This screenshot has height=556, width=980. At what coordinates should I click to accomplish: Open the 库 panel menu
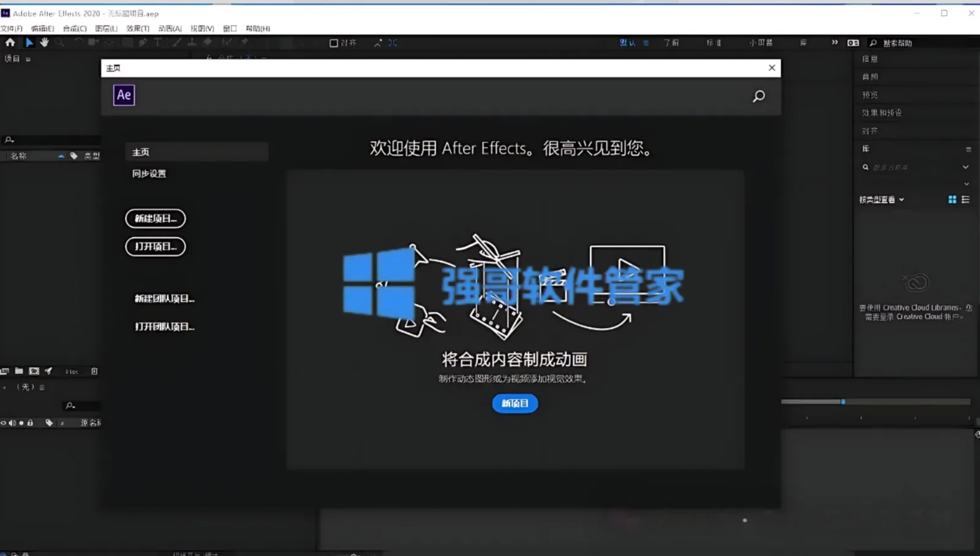pos(968,149)
